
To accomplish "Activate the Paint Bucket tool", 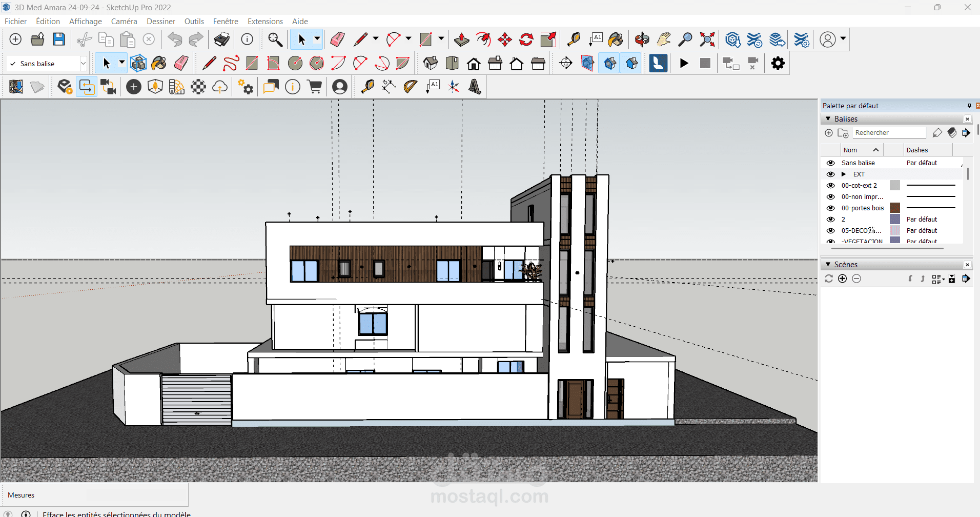I will [x=616, y=39].
